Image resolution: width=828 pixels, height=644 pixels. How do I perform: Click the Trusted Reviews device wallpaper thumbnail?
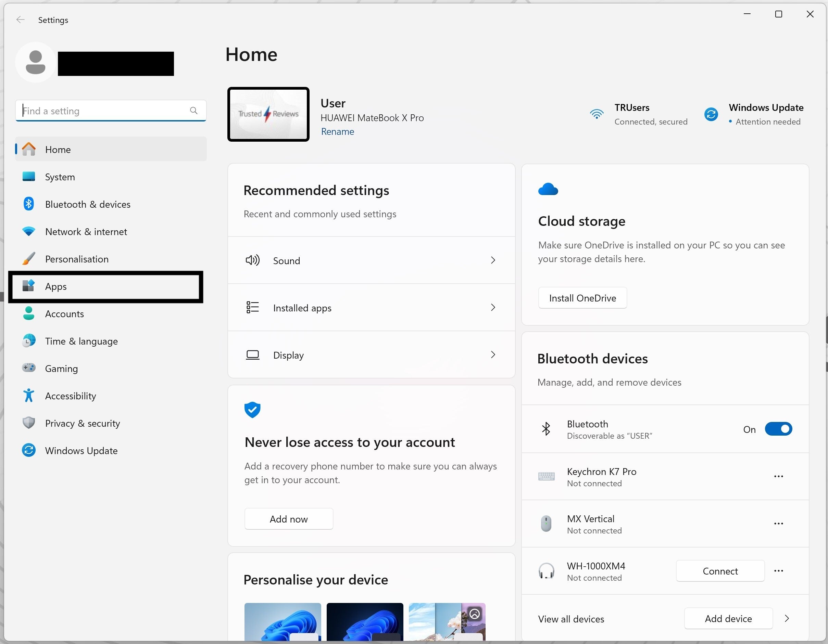tap(268, 114)
